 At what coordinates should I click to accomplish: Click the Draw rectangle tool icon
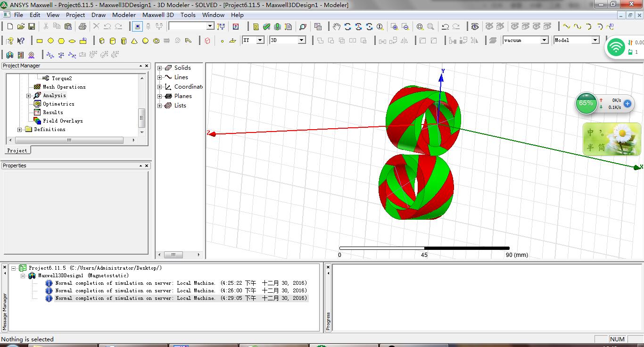point(40,41)
